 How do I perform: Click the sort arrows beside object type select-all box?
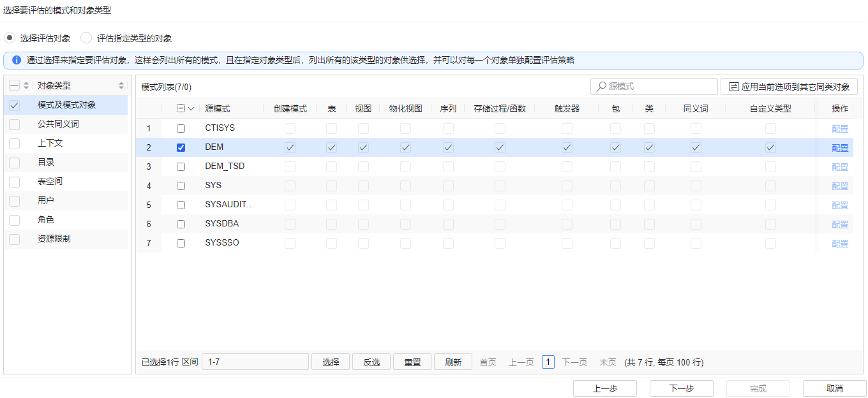(26, 85)
